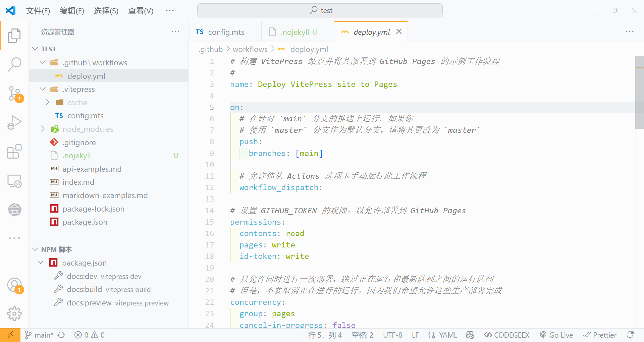Open .nojekyll in file tree
The height and width of the screenshot is (342, 644).
tap(109, 156)
